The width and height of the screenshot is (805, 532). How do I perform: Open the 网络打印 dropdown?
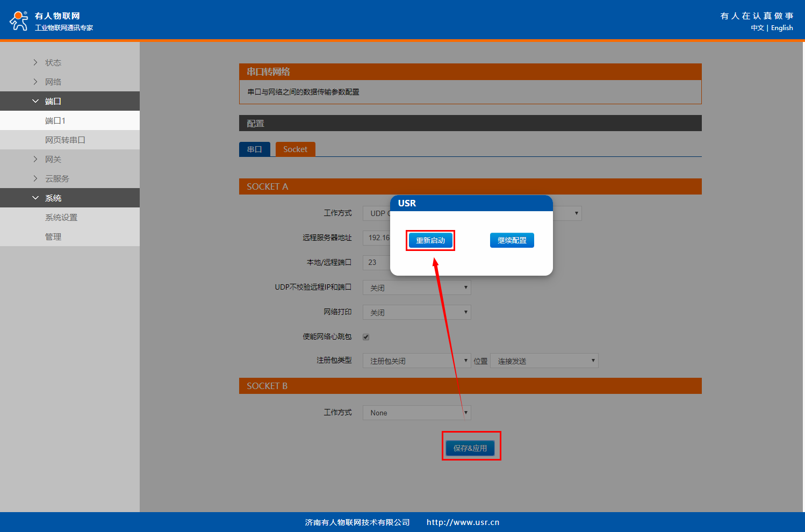[416, 312]
